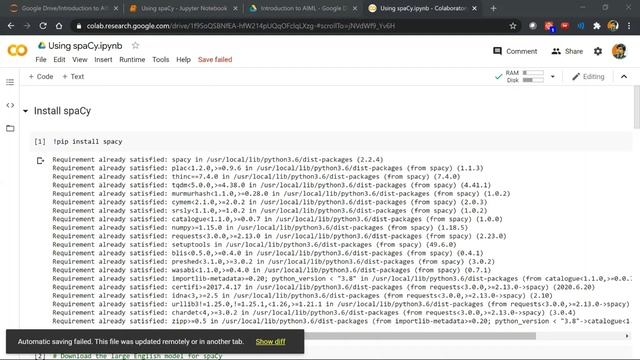The width and height of the screenshot is (640, 360).
Task: Open the Editing mode dropdown
Action: point(588,76)
